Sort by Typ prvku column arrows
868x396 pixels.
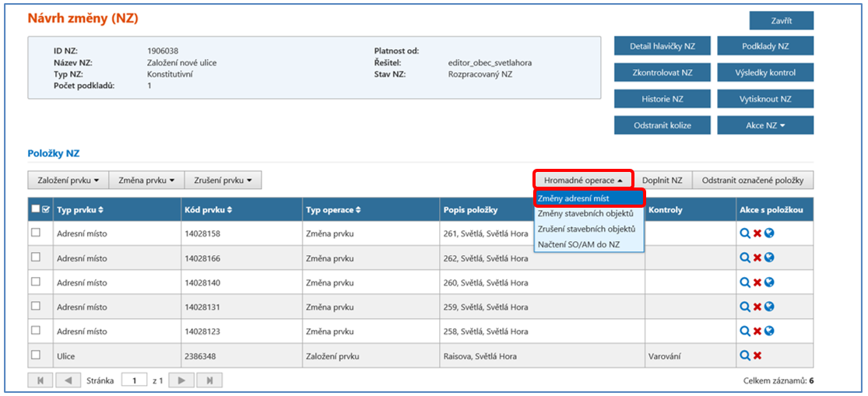point(100,210)
